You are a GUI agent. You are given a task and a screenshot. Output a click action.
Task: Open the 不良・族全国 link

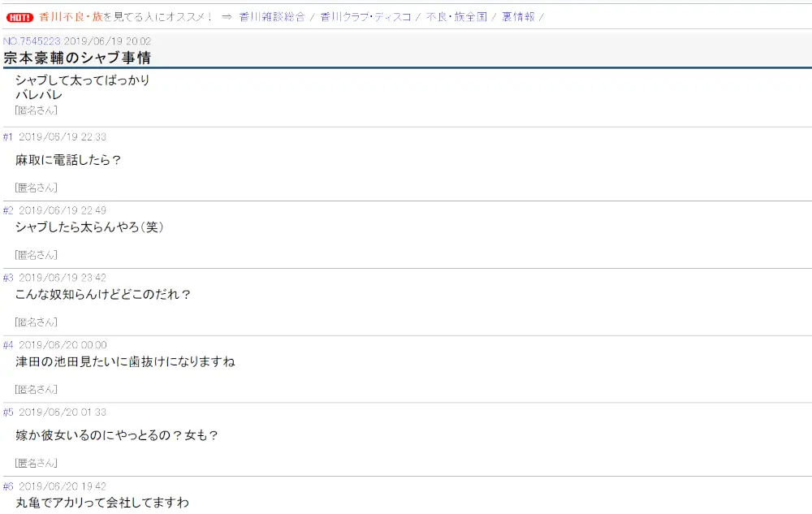pos(456,17)
